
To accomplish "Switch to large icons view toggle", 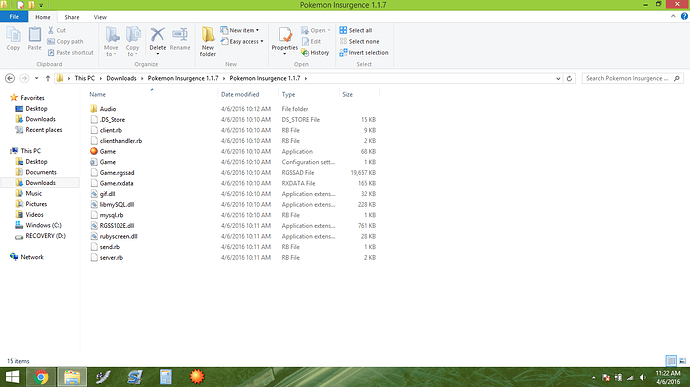I will pyautogui.click(x=682, y=361).
